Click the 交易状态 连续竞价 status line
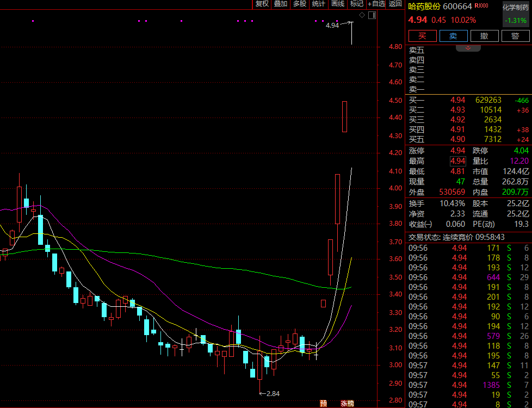This screenshot has width=532, height=408. coord(456,237)
